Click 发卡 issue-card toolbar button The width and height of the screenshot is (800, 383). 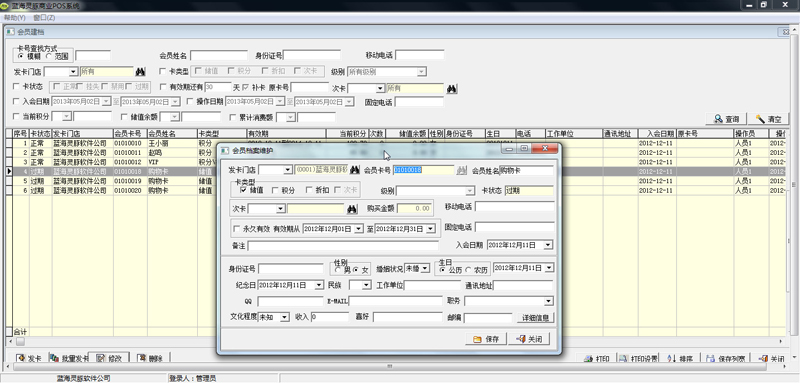point(29,358)
